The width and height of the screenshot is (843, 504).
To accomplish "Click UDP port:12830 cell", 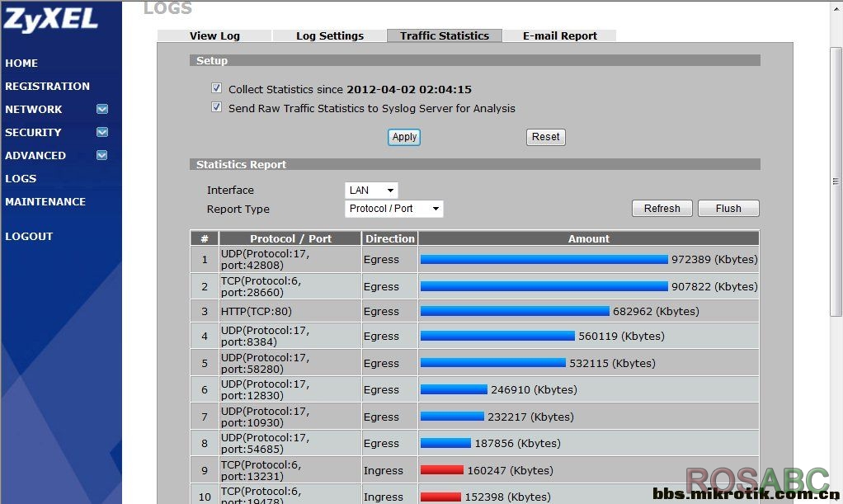I will 290,390.
